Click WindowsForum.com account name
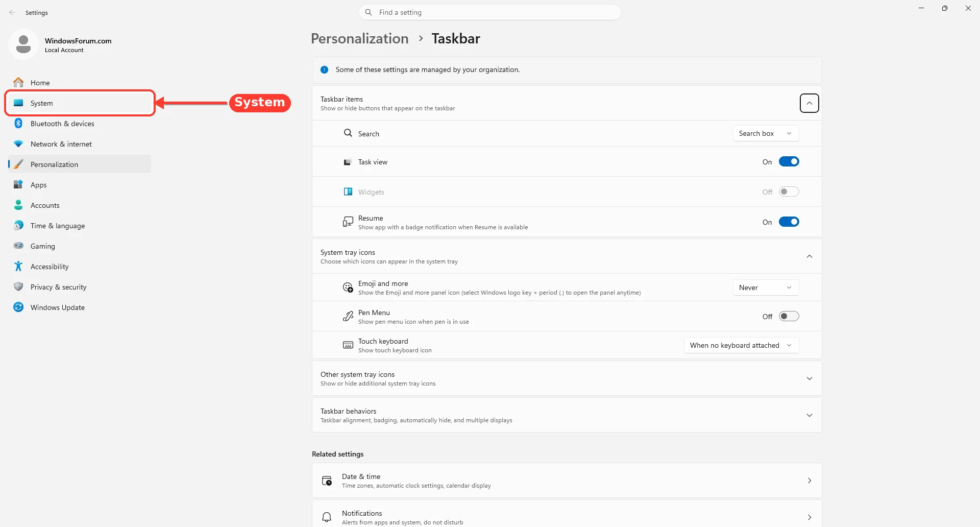 point(78,41)
